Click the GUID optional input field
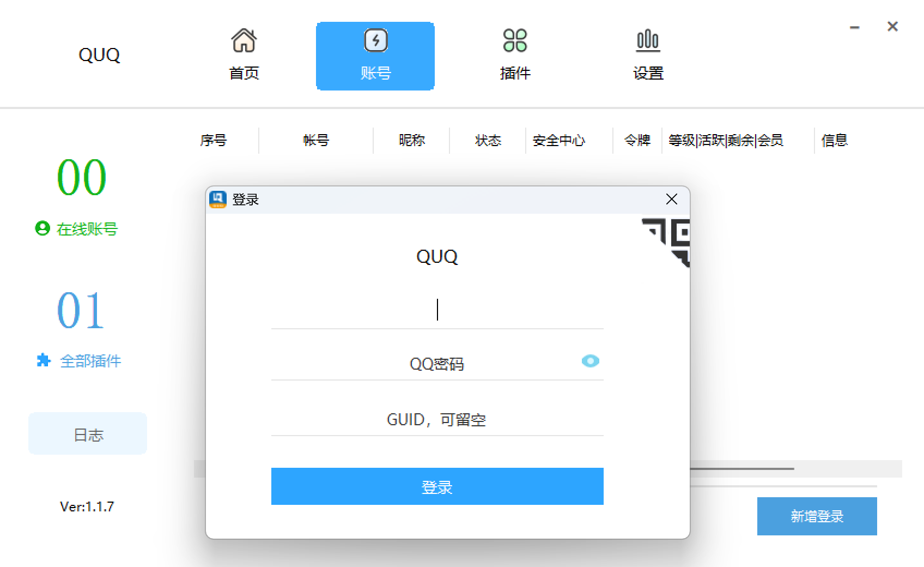924x567 pixels. [x=436, y=419]
